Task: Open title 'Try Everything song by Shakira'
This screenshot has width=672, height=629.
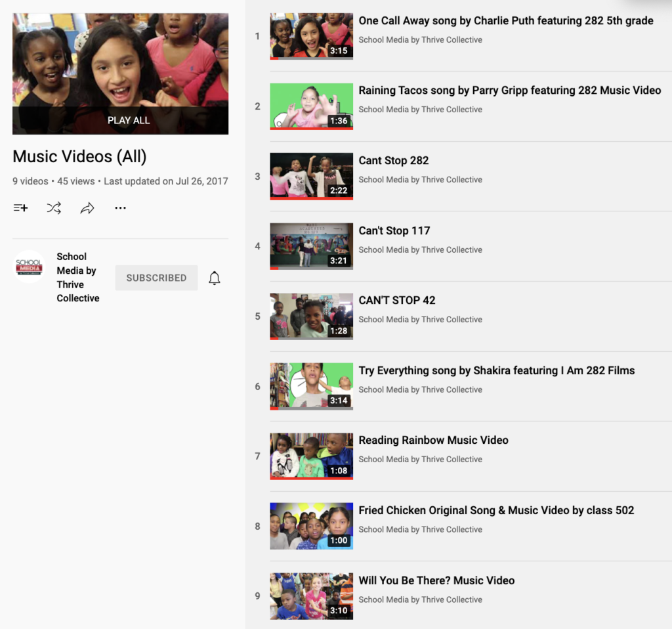Action: (497, 370)
